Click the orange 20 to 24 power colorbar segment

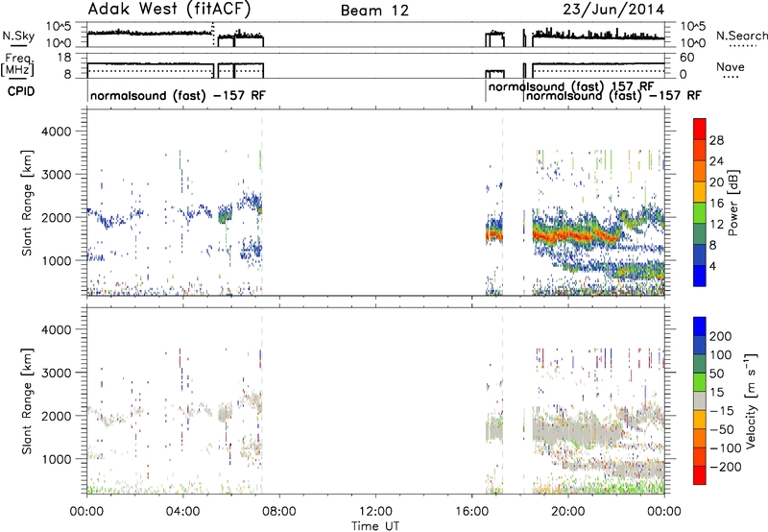pyautogui.click(x=700, y=171)
